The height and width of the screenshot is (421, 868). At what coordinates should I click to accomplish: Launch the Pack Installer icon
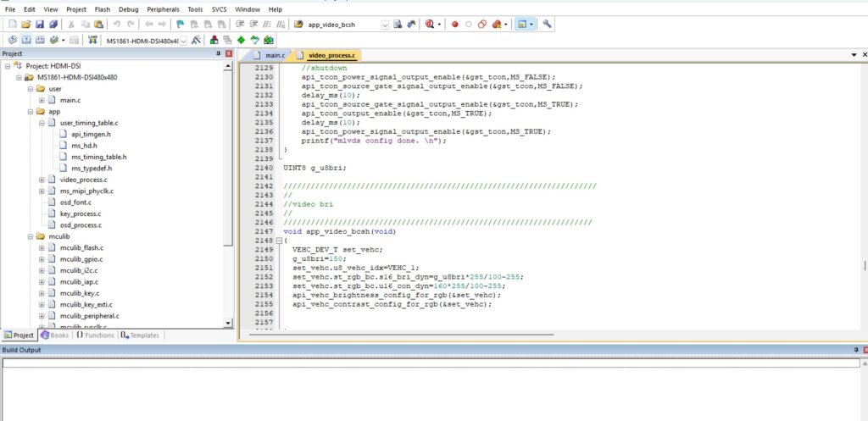coord(269,40)
